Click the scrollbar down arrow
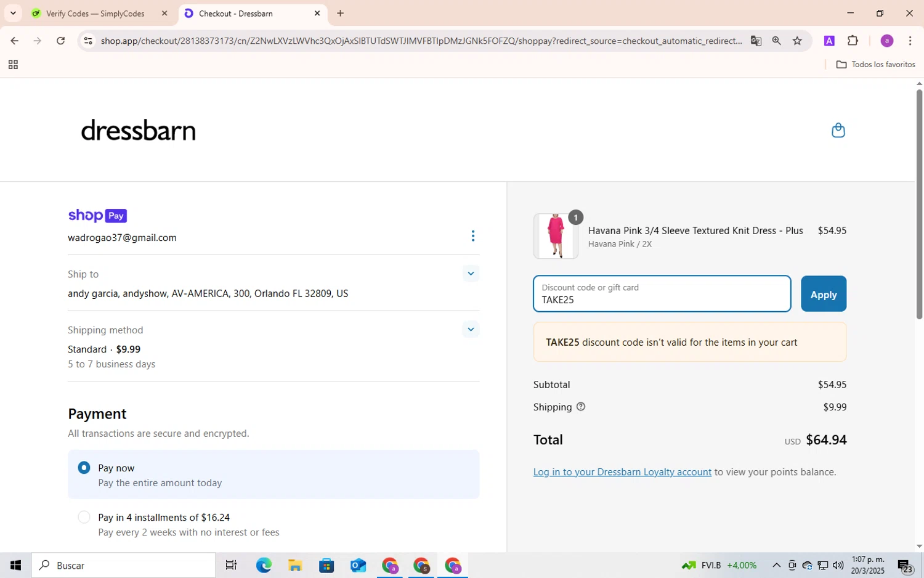 point(919,547)
